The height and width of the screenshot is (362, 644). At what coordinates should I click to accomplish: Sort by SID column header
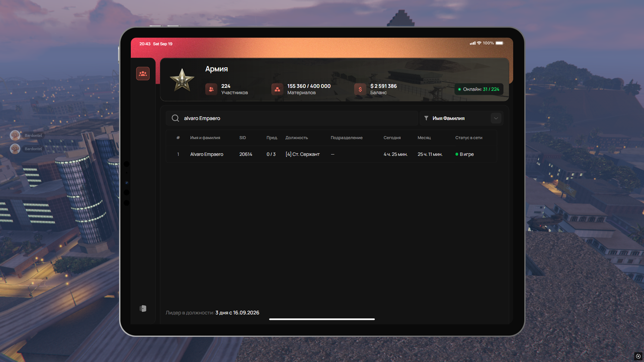(x=243, y=138)
